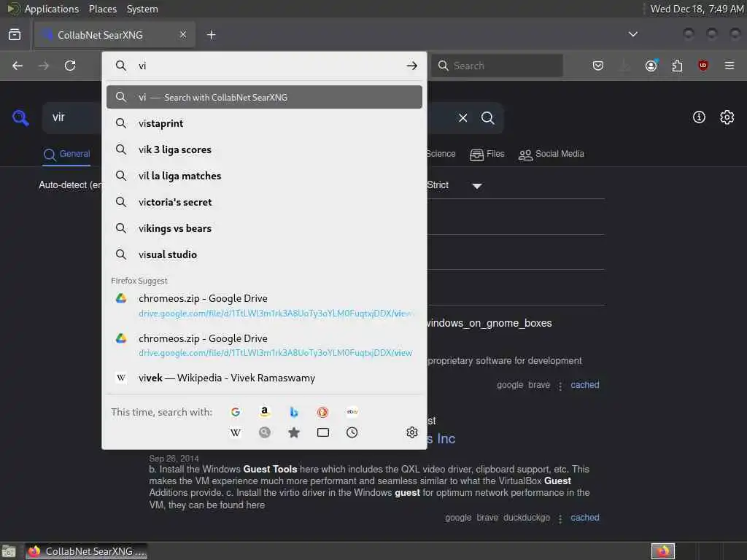Open search settings gear in the dropdown
747x560 pixels.
(412, 432)
